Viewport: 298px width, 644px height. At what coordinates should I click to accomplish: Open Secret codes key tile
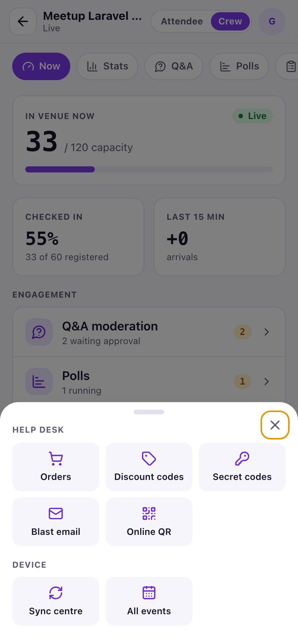(242, 467)
